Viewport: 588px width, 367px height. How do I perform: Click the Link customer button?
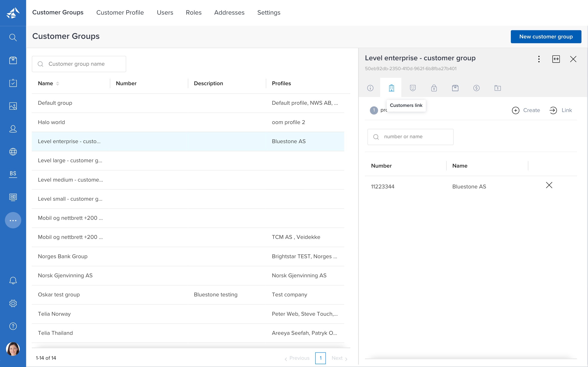pos(560,110)
